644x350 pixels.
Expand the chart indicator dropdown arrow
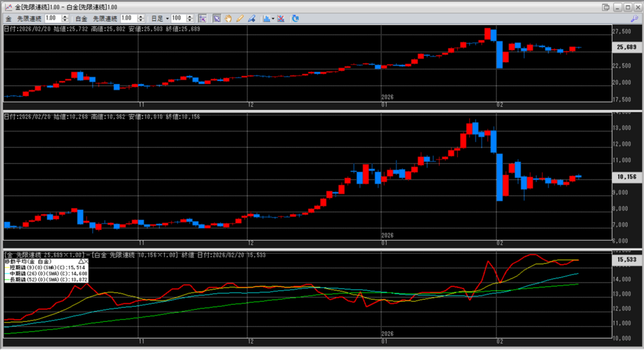(x=274, y=18)
